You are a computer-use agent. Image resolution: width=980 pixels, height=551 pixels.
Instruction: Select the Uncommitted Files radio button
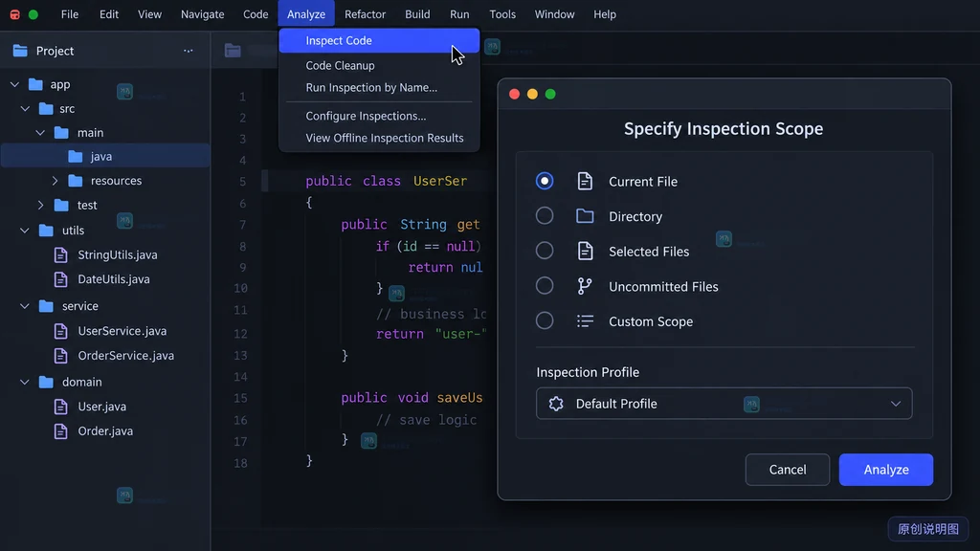coord(545,285)
